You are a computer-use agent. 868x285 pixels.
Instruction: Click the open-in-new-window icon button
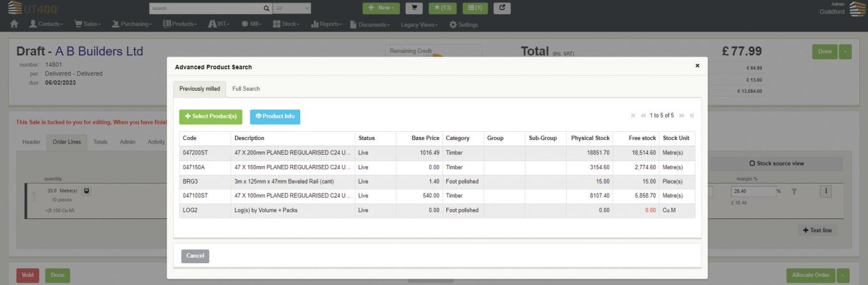coord(502,8)
